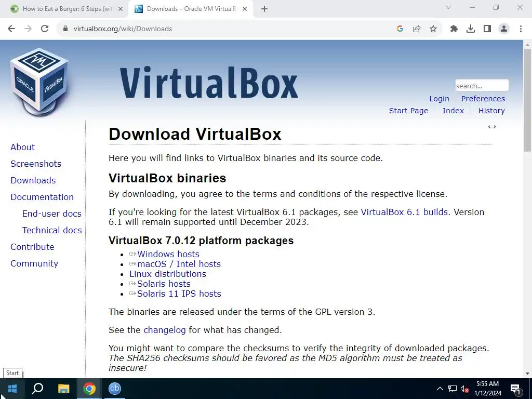Open the Linux distributions link
This screenshot has width=532, height=399.
click(168, 274)
